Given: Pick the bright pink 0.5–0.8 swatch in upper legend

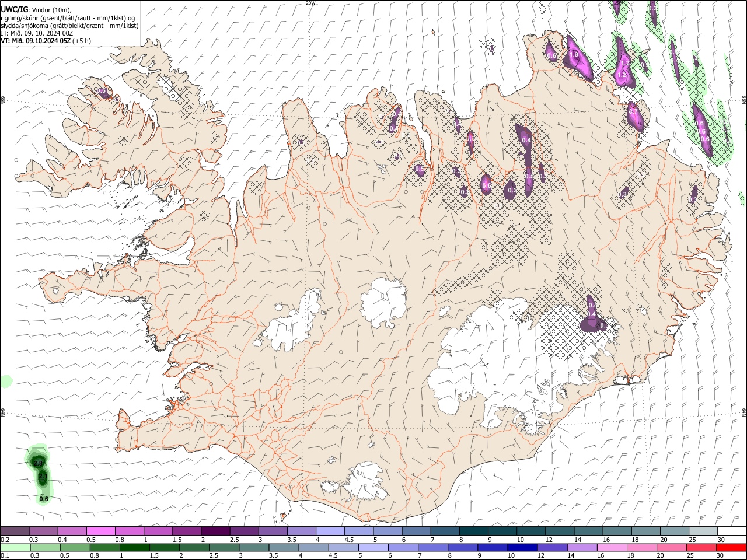Looking at the screenshot, I should (x=100, y=530).
